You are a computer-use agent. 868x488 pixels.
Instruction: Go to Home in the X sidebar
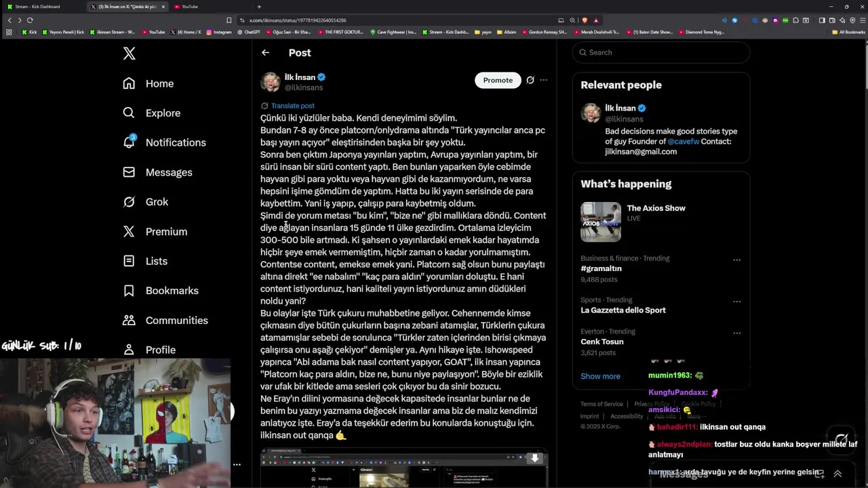[x=149, y=83]
